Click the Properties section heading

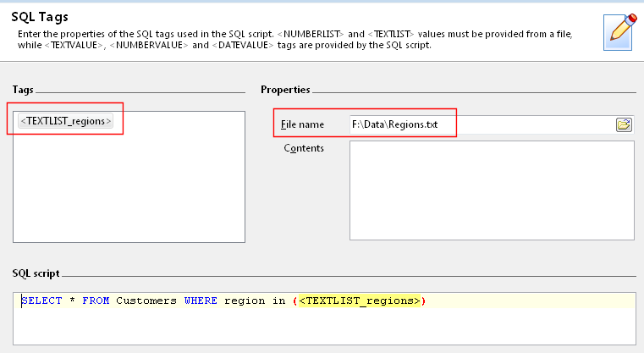[x=285, y=90]
